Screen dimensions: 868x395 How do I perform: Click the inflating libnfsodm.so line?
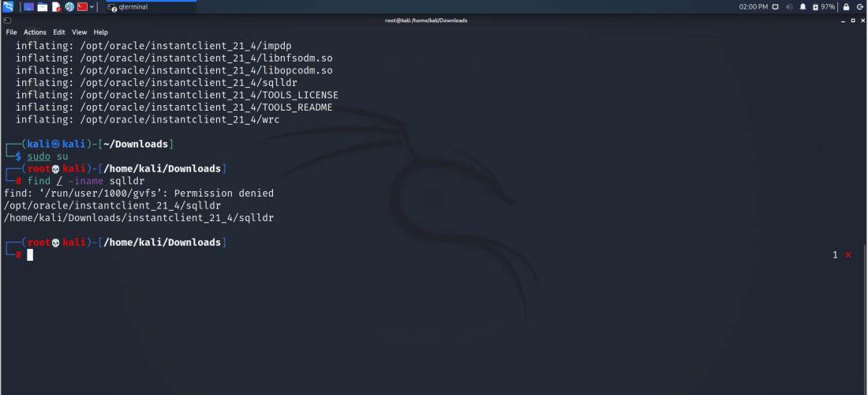[x=174, y=58]
